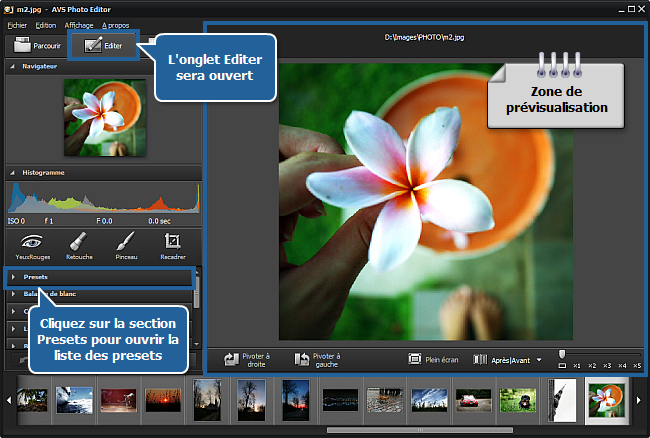Switch to the Editer tab
The width and height of the screenshot is (650, 438).
(x=102, y=46)
